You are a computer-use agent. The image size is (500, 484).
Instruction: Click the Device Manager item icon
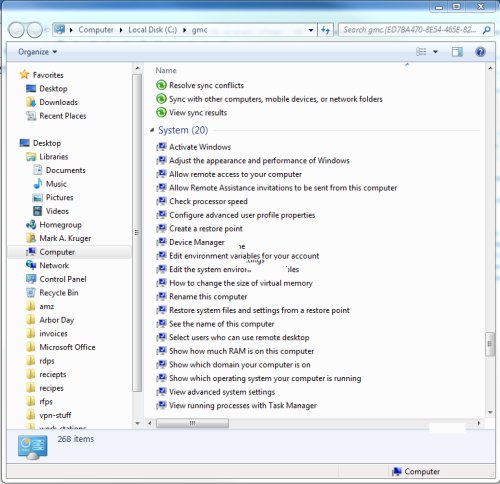point(161,242)
